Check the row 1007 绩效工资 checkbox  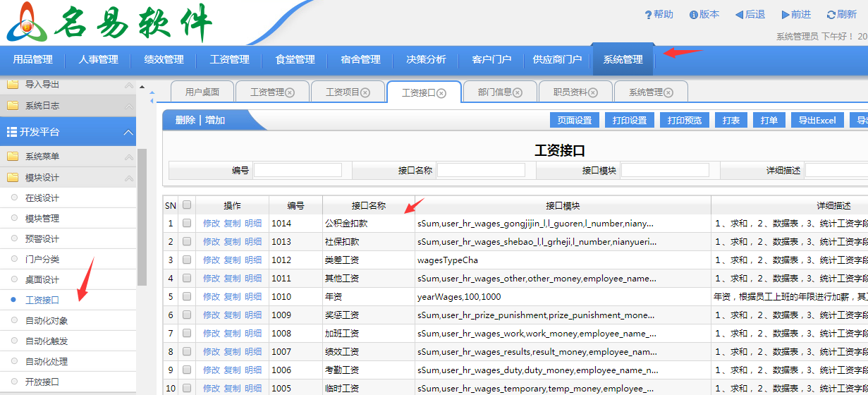tap(187, 351)
